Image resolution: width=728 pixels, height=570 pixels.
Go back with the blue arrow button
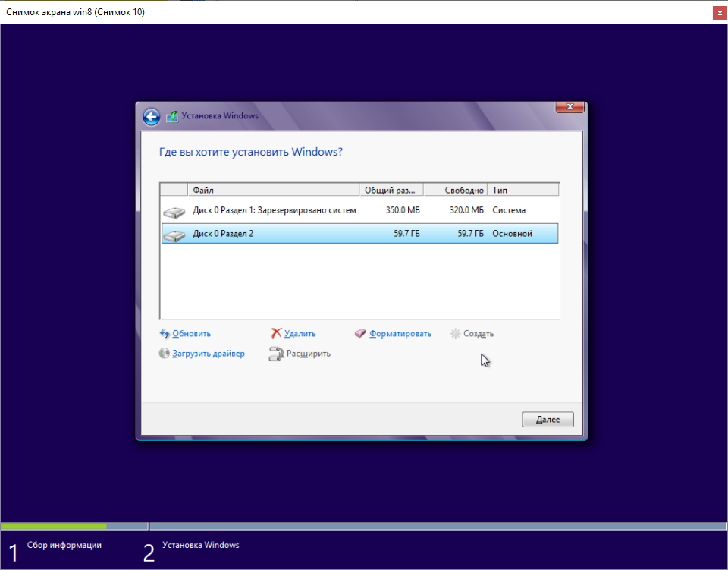(x=152, y=117)
